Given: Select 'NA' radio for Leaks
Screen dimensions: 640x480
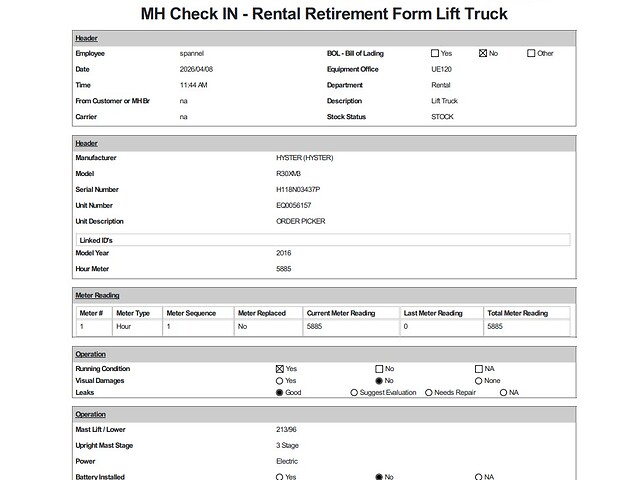Looking at the screenshot, I should pyautogui.click(x=504, y=393).
